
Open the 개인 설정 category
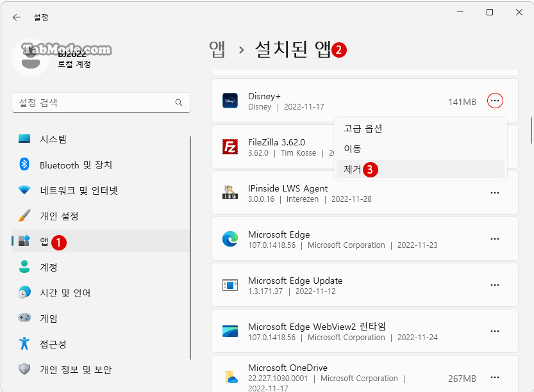pyautogui.click(x=101, y=216)
